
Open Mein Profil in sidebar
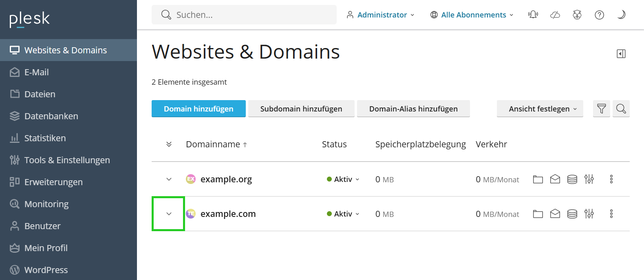pos(68,248)
